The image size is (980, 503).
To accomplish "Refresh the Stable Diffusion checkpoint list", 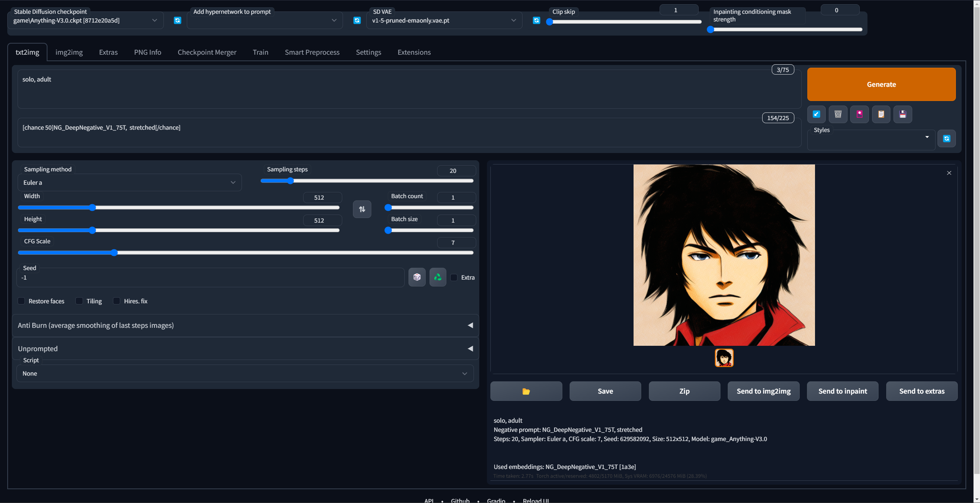I will tap(177, 20).
